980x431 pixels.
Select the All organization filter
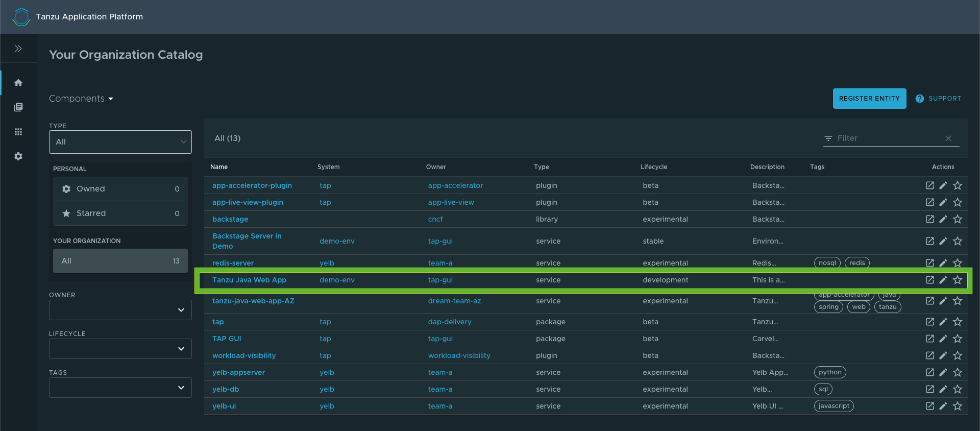coord(120,261)
